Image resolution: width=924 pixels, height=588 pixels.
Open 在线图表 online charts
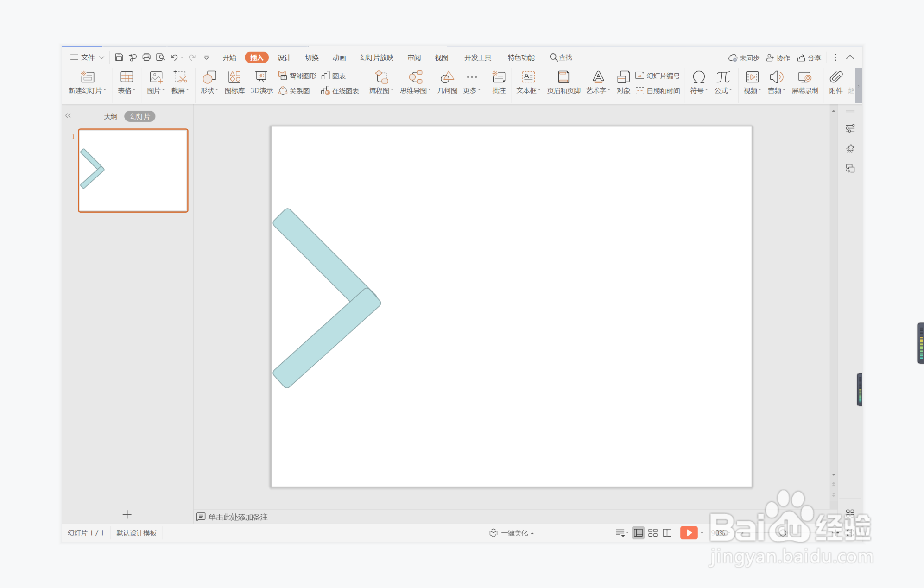(340, 91)
